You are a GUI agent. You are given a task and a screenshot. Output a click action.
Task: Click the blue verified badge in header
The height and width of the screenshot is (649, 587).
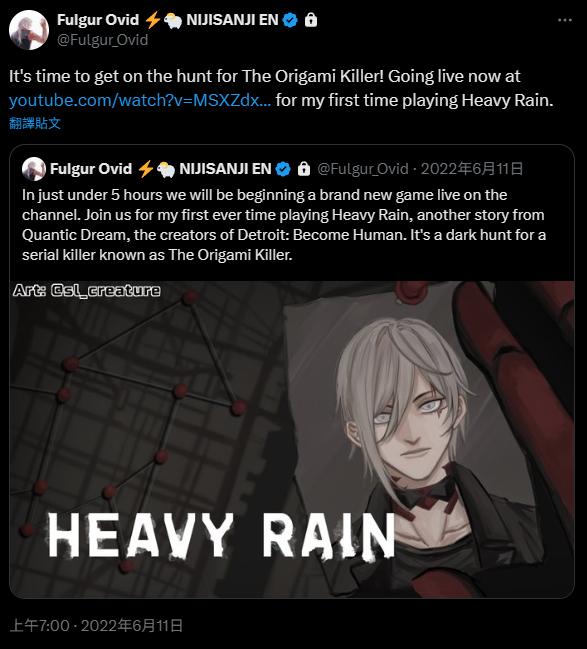290,20
